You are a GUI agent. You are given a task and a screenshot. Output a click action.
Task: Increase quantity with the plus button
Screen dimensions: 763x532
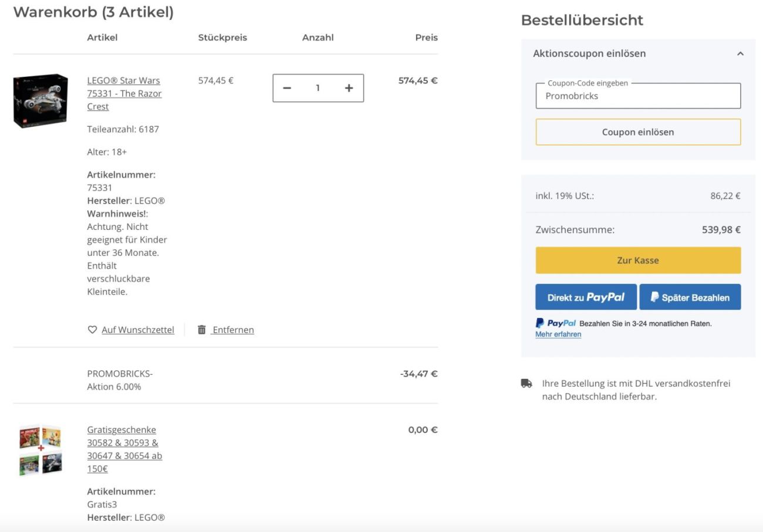[349, 88]
